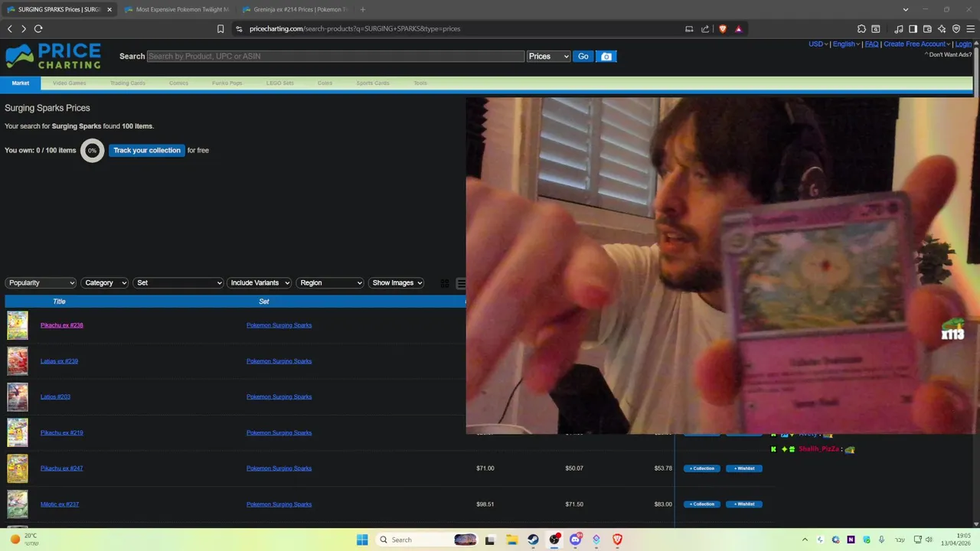
Task: Select the Funko Pops navigation tab
Action: (227, 83)
